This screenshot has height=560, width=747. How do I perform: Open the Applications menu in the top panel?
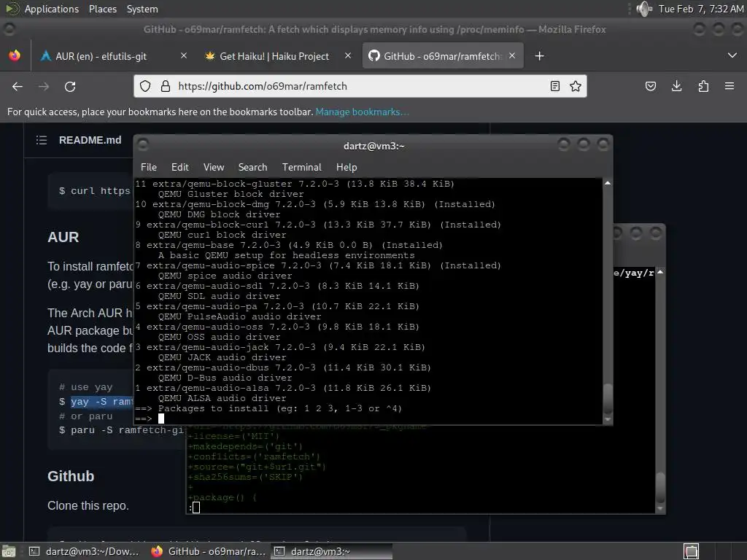52,9
